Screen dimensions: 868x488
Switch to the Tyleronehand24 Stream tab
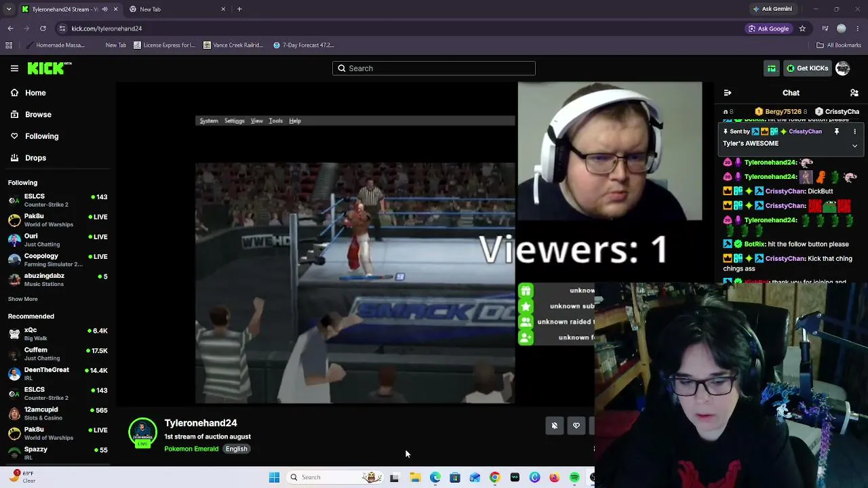click(64, 9)
